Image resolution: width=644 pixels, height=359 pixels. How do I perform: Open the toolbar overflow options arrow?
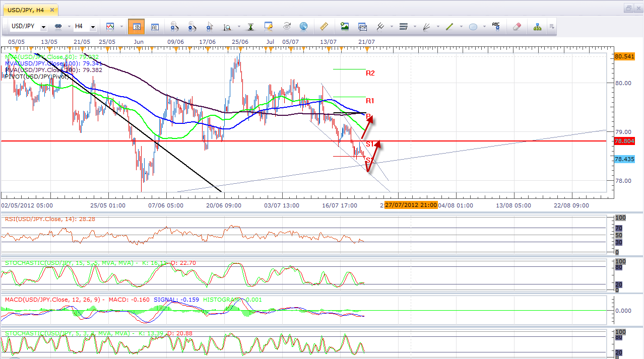click(552, 27)
